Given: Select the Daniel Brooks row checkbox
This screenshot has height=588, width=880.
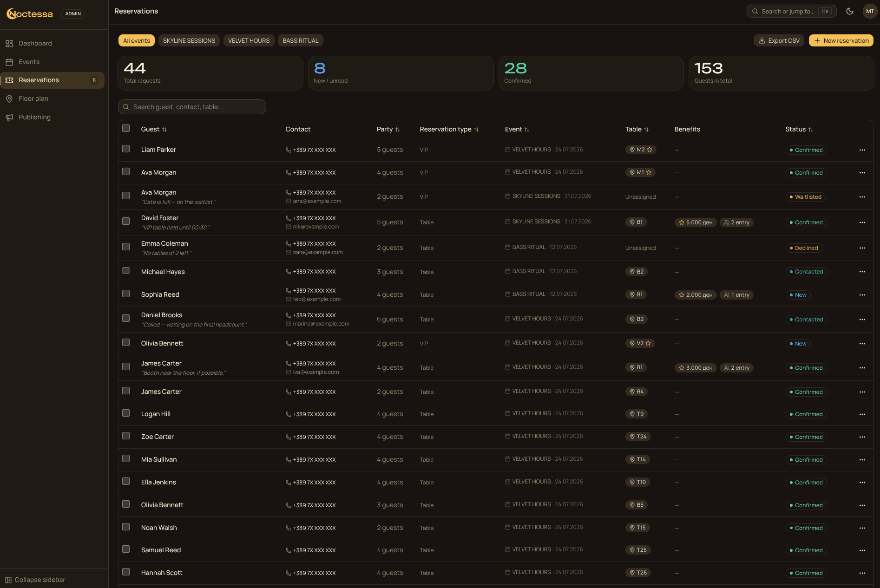Looking at the screenshot, I should coord(126,318).
